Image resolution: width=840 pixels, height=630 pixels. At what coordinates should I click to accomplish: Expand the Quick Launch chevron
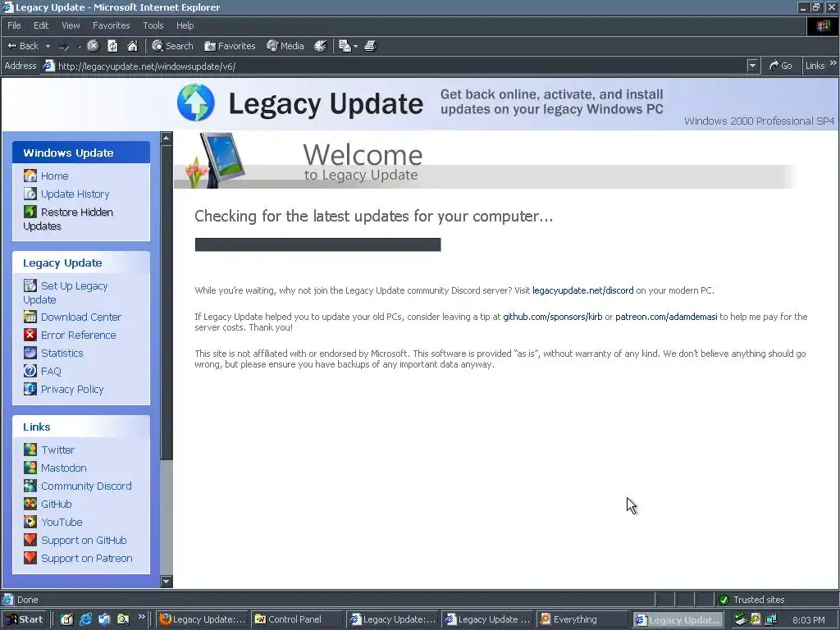(141, 617)
